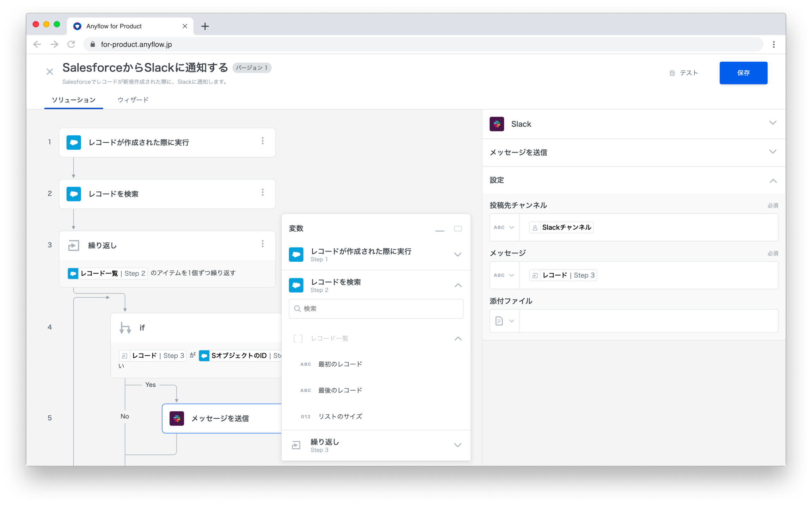812x505 pixels.
Task: Expand the Slack section chevron in right panel
Action: (773, 123)
